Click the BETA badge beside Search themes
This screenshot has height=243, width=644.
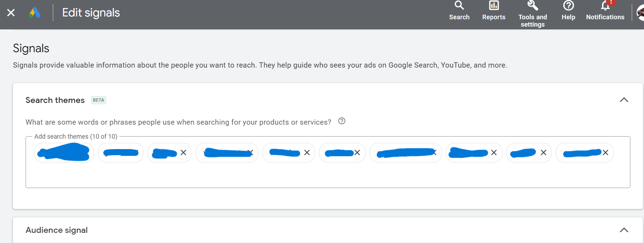(x=99, y=100)
